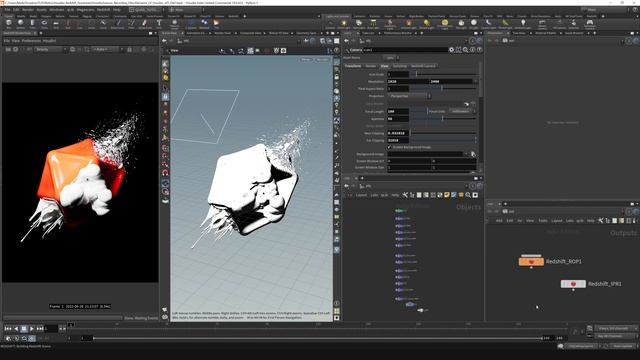Switch to the Redshift Camera parameter tab
The image size is (640, 360).
pyautogui.click(x=423, y=66)
